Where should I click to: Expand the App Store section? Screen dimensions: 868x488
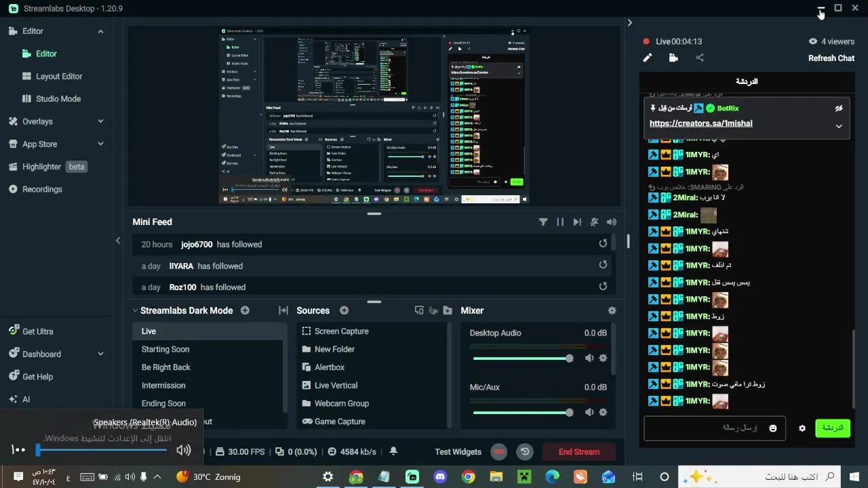pyautogui.click(x=100, y=144)
